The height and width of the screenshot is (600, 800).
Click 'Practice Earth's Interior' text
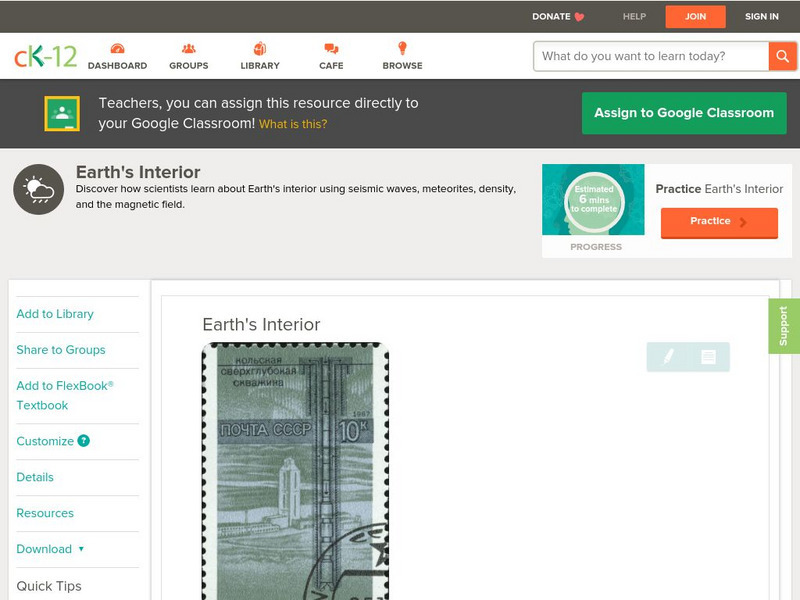pos(719,189)
